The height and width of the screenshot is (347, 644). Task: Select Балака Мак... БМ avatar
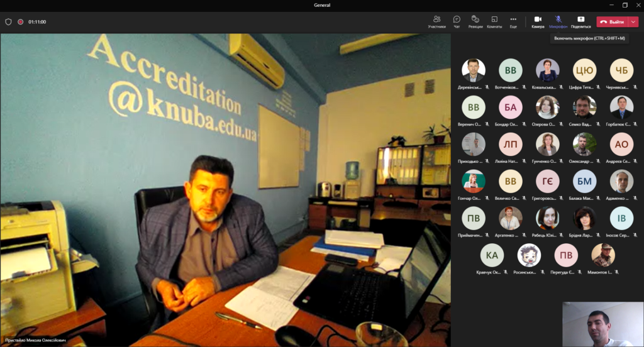584,181
